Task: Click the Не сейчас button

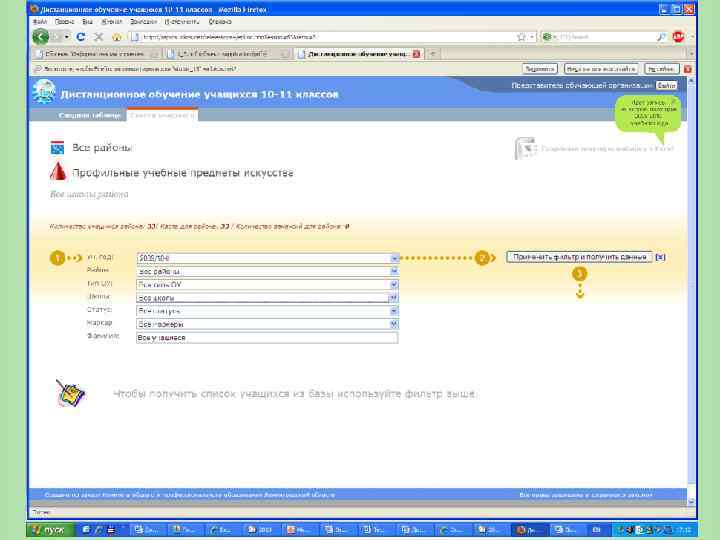Action: (662, 69)
